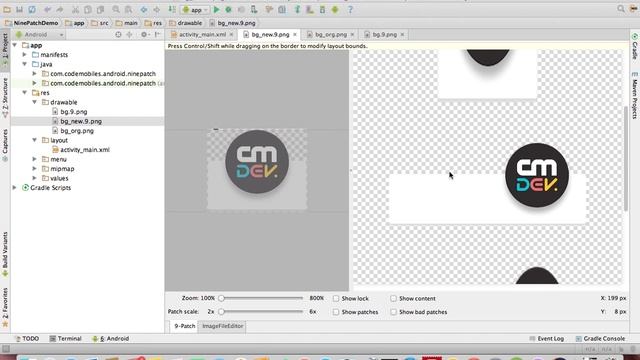Image resolution: width=640 pixels, height=360 pixels.
Task: Click the Find magnifier icon
Action: [116, 9]
